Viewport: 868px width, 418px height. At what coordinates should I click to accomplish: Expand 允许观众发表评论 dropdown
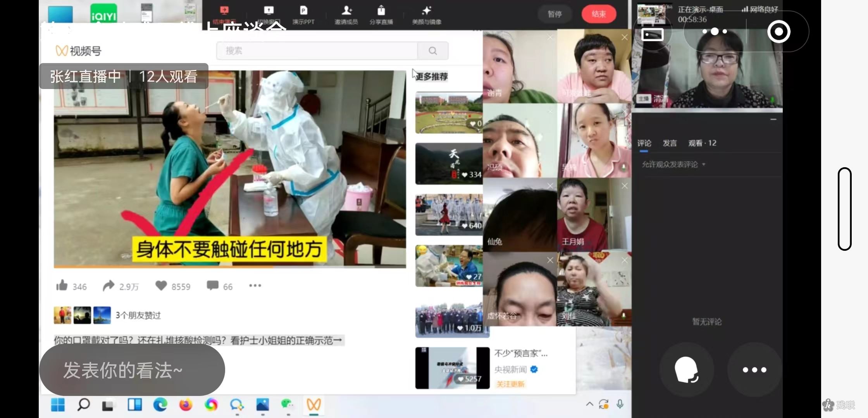tap(673, 164)
